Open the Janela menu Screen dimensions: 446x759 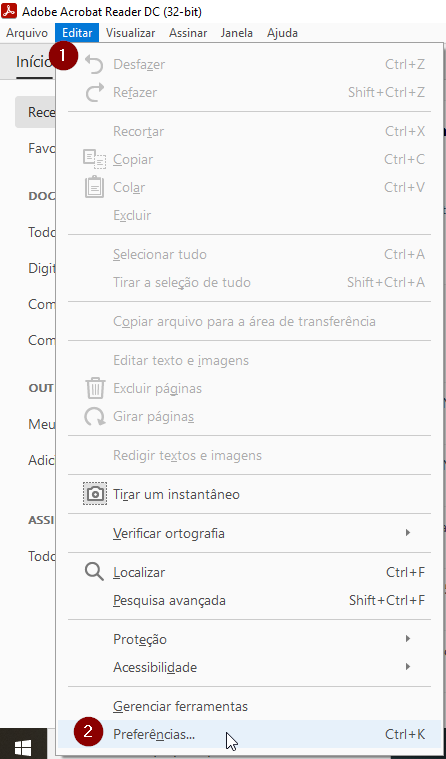237,33
